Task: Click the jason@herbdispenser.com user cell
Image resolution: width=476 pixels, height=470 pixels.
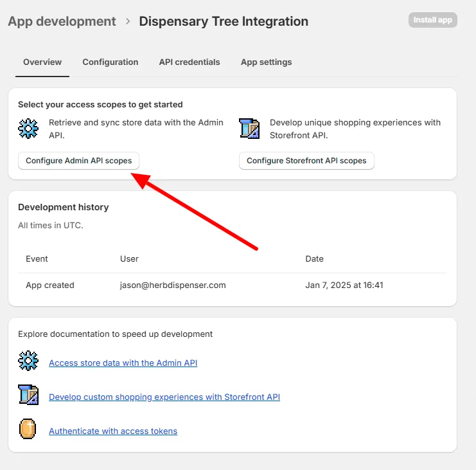Action: click(173, 285)
